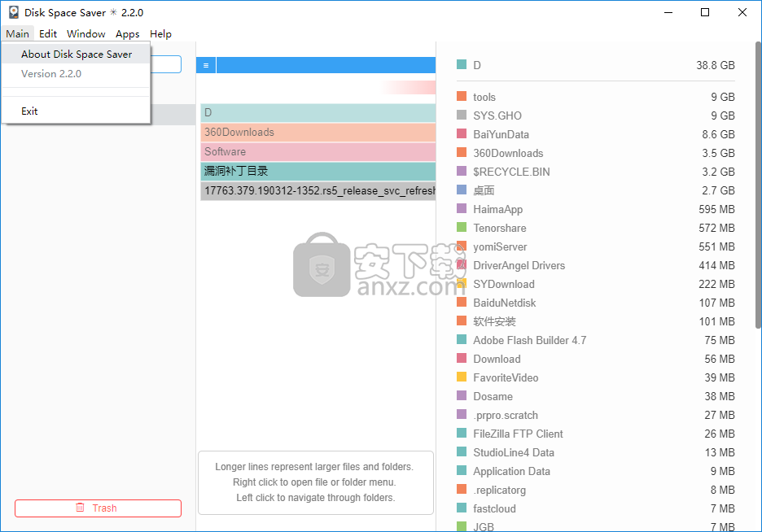This screenshot has height=532, width=762.
Task: Choose Exit from Main menu
Action: click(x=77, y=111)
